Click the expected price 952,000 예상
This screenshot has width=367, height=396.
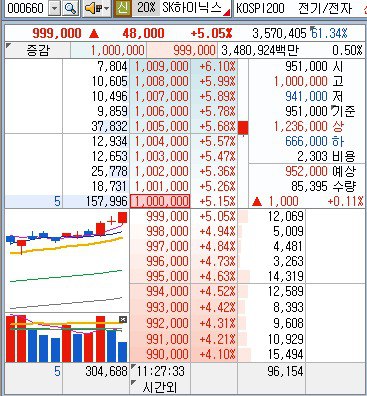(320, 171)
